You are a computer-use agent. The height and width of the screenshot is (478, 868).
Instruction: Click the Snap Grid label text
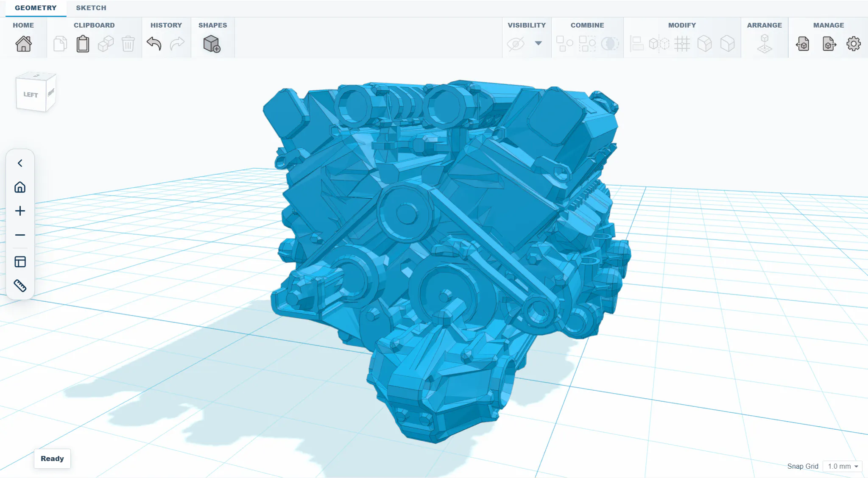pyautogui.click(x=803, y=466)
